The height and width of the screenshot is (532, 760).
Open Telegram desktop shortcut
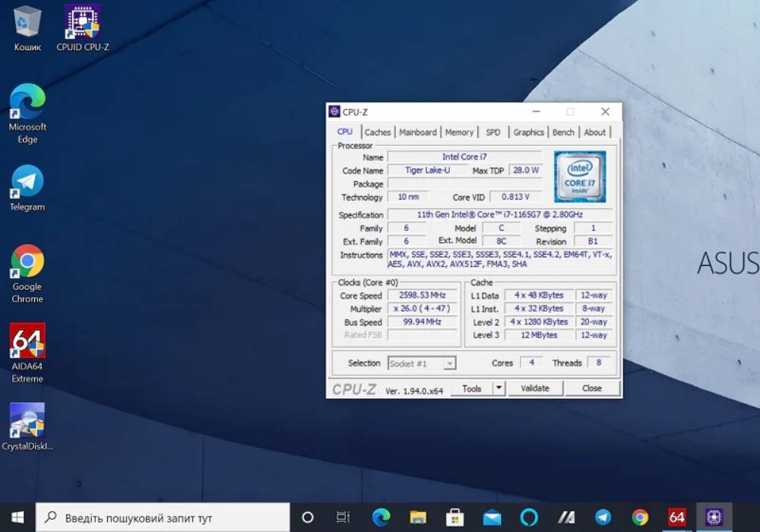[27, 188]
